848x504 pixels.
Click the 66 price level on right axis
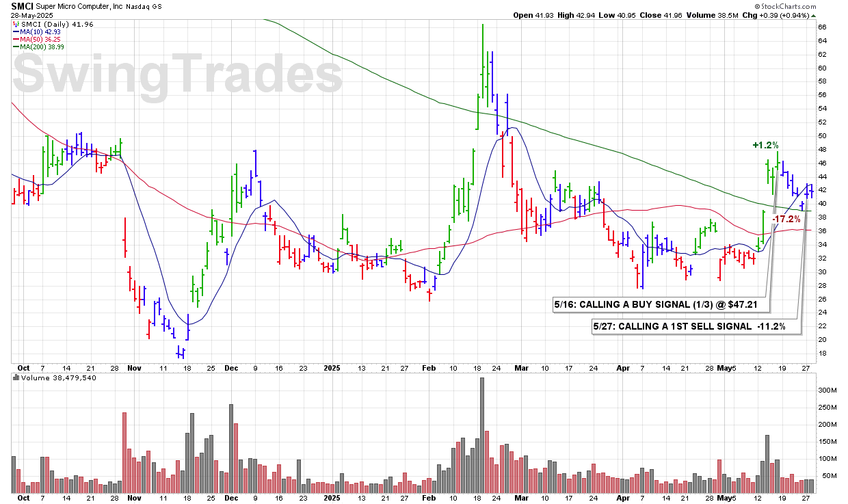point(823,27)
